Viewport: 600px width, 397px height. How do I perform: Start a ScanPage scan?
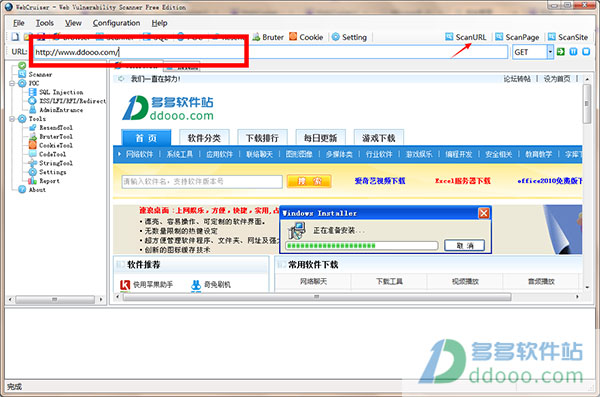coord(517,37)
